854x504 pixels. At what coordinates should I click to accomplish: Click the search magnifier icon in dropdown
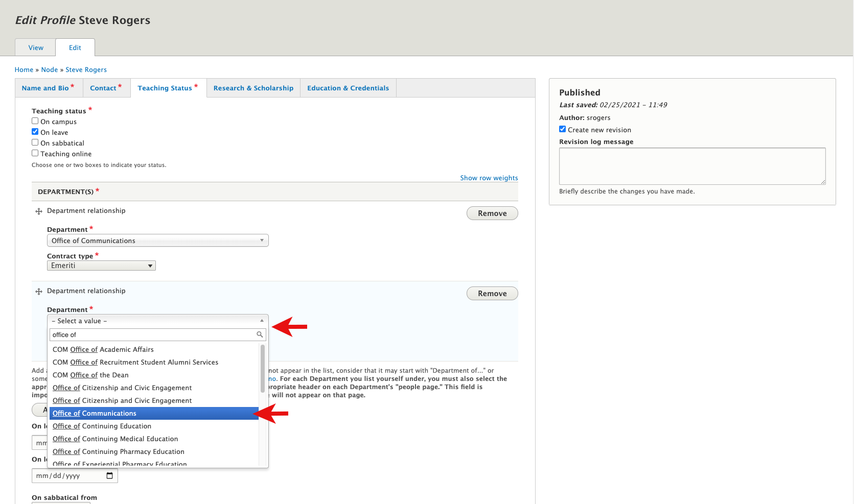coord(260,334)
